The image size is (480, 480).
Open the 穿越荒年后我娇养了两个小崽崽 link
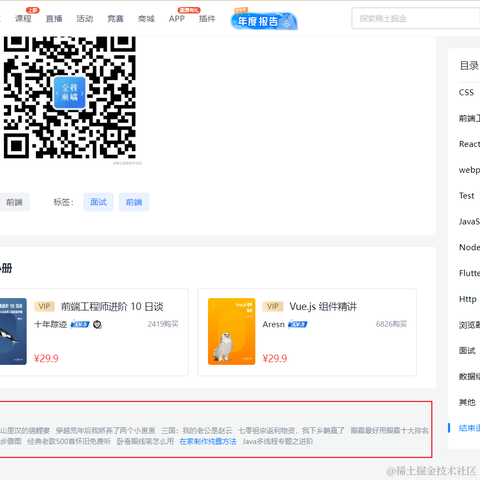(105, 431)
